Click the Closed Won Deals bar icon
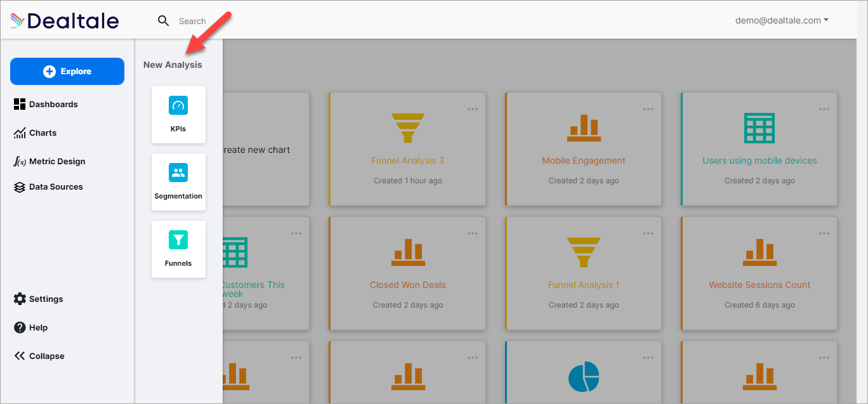868x404 pixels. tap(408, 252)
